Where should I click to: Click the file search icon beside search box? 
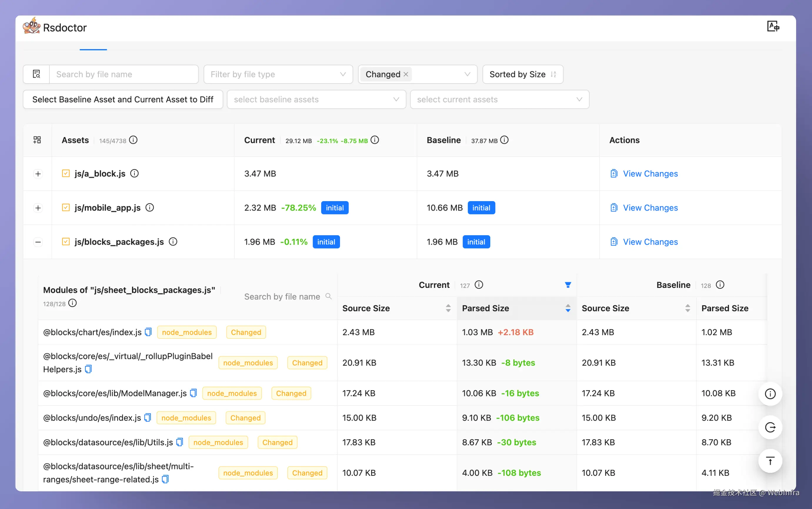tap(36, 74)
